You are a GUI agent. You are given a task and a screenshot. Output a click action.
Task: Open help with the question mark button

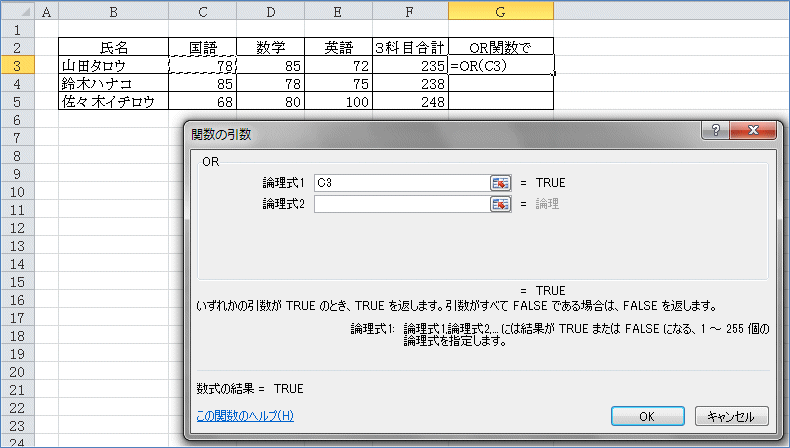click(x=715, y=131)
